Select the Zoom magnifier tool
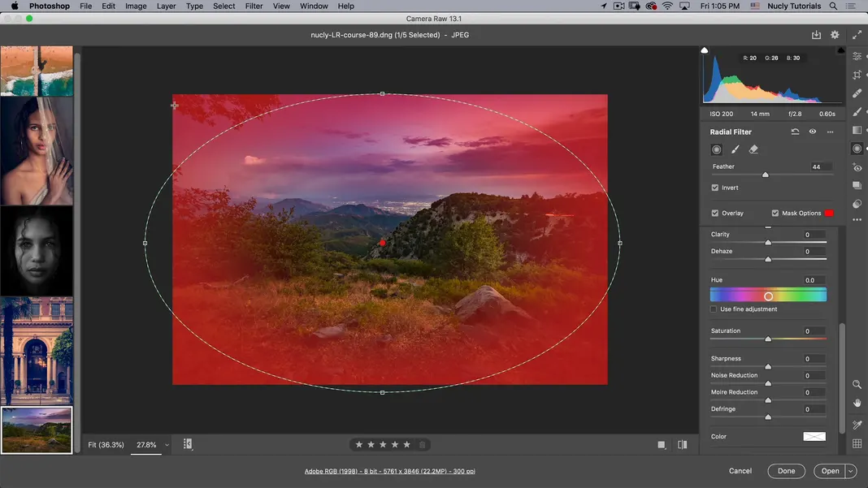This screenshot has width=868, height=488. point(857,385)
